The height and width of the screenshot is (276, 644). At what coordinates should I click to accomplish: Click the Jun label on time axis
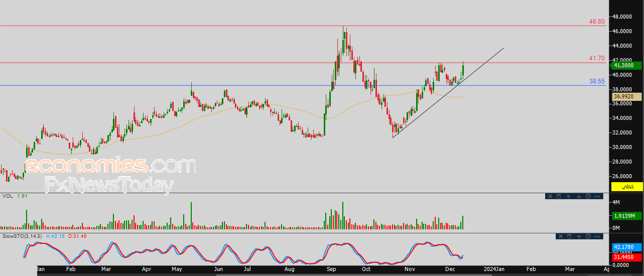pyautogui.click(x=219, y=269)
